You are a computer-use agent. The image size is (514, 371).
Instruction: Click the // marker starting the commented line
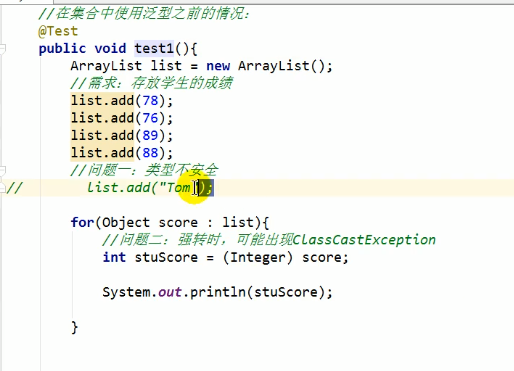click(x=14, y=187)
